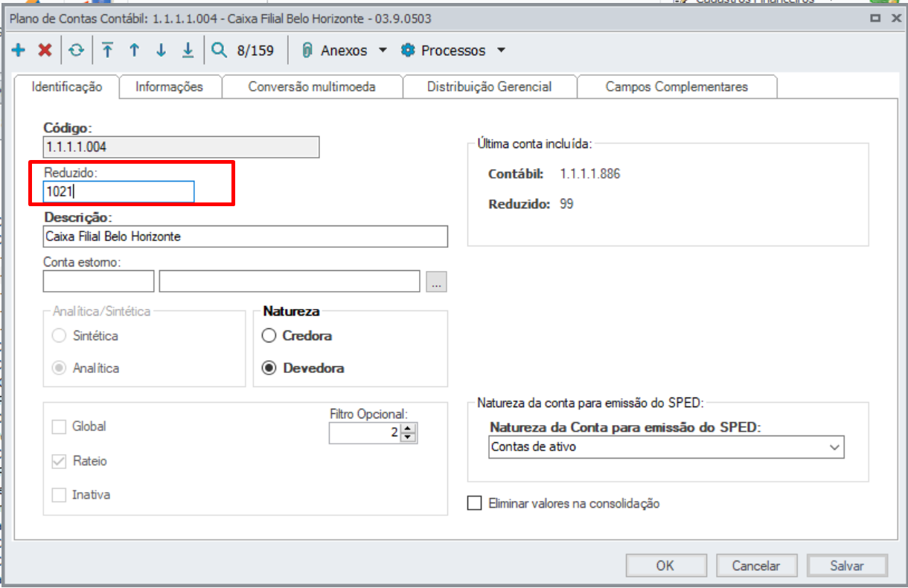
Task: Open the search magnifier tool
Action: 219,50
